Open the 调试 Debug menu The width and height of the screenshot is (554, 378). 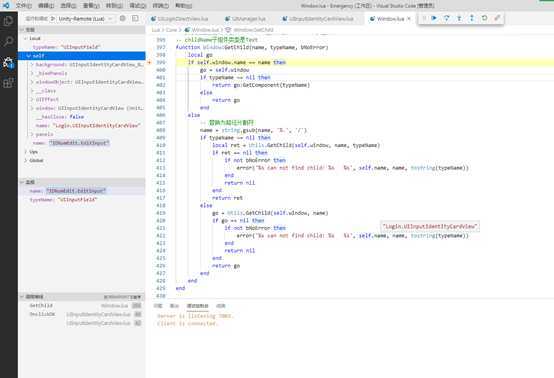point(137,6)
